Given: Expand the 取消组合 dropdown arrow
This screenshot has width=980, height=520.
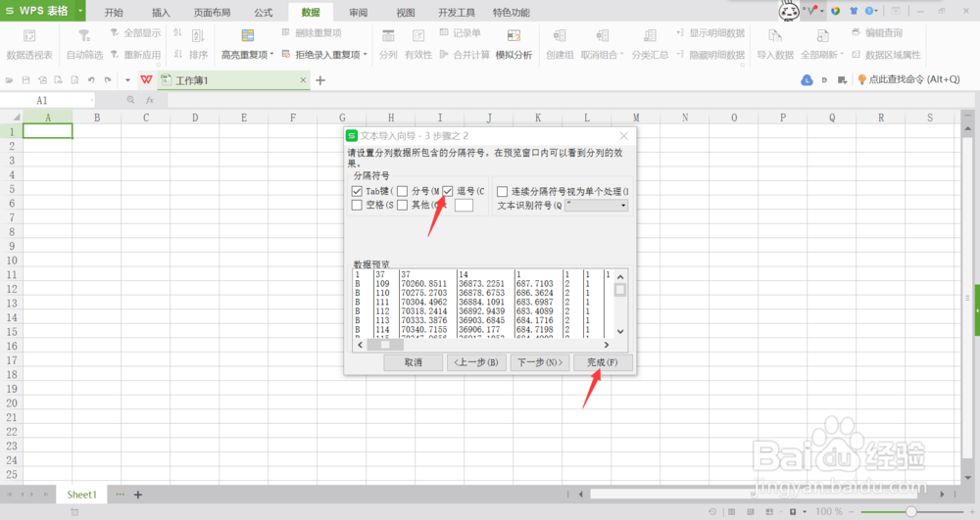Looking at the screenshot, I should point(621,55).
